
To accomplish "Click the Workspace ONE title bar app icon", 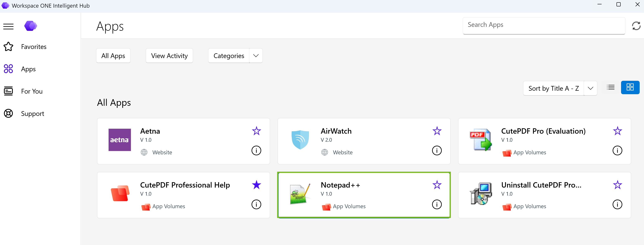I will coord(5,6).
